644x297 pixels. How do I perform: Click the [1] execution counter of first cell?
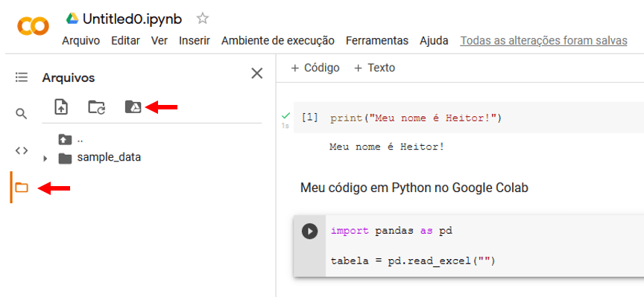(x=309, y=118)
